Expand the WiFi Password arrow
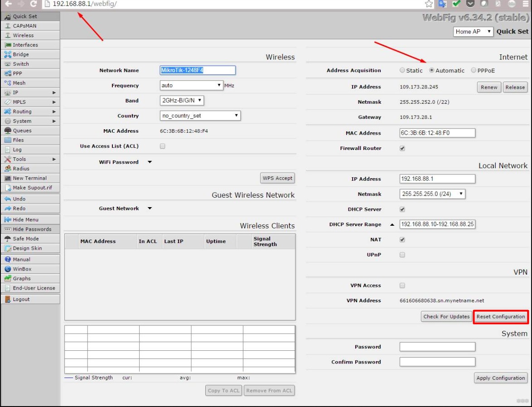Screen dimensions: 532x407 pos(150,162)
